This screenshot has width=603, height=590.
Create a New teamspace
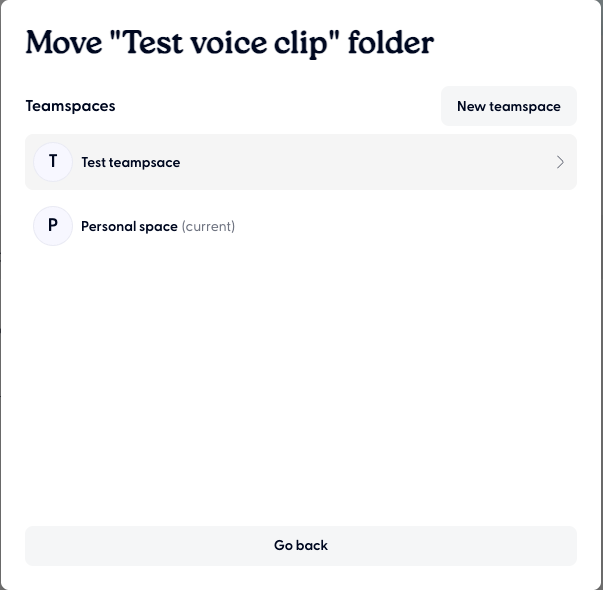pyautogui.click(x=508, y=106)
